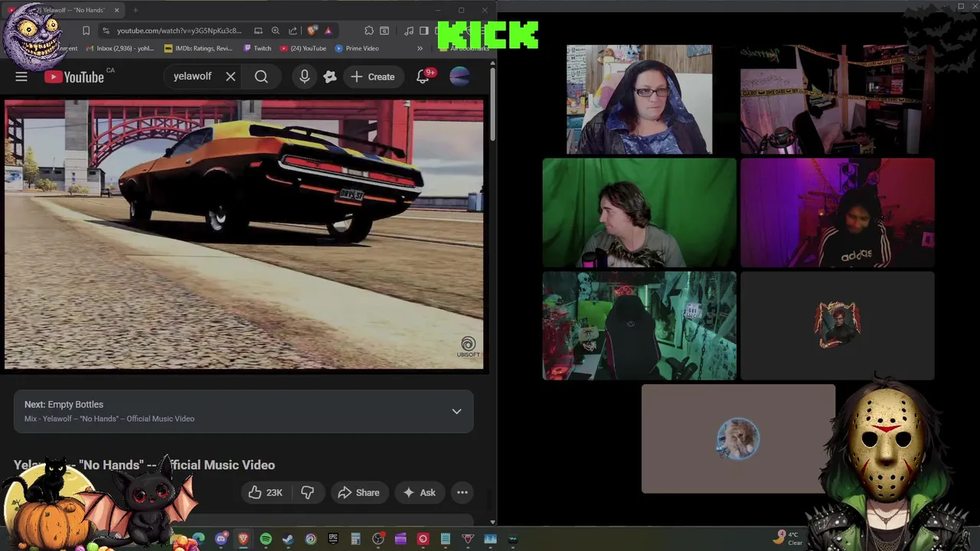Open Discord from the taskbar
Image resolution: width=980 pixels, height=551 pixels.
point(221,539)
